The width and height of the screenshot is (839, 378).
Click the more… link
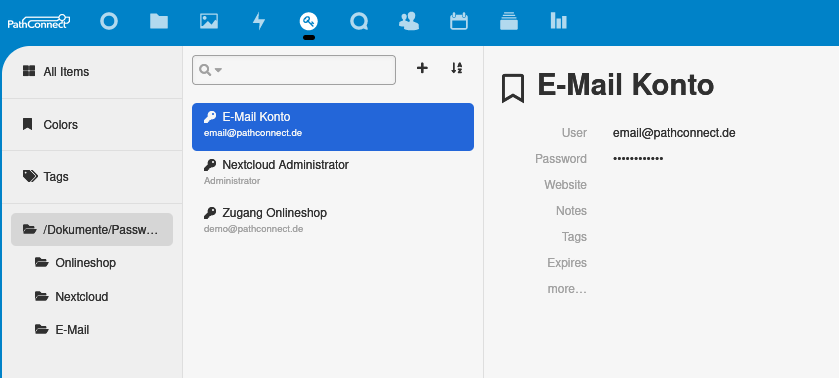[567, 289]
